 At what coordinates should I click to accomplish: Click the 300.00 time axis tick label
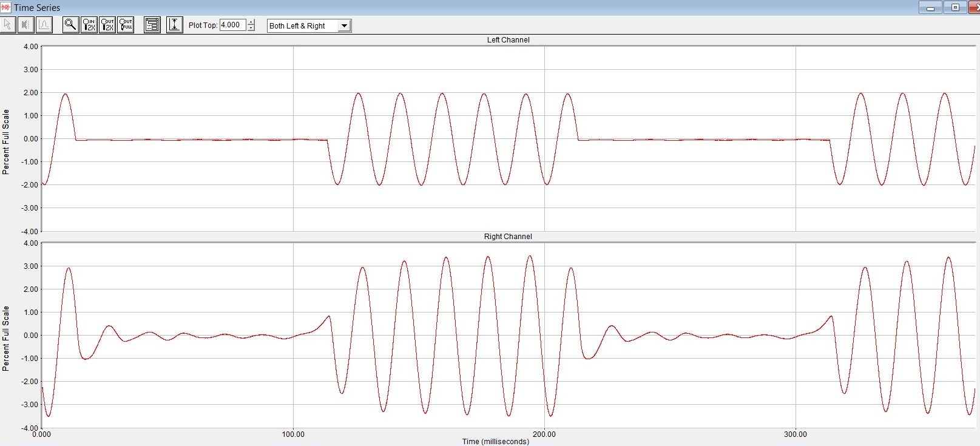(x=796, y=434)
